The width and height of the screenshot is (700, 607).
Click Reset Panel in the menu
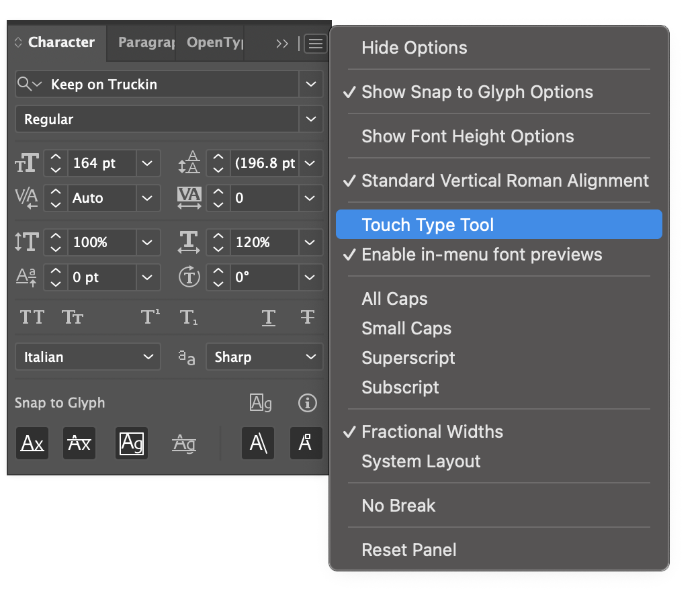click(x=408, y=550)
